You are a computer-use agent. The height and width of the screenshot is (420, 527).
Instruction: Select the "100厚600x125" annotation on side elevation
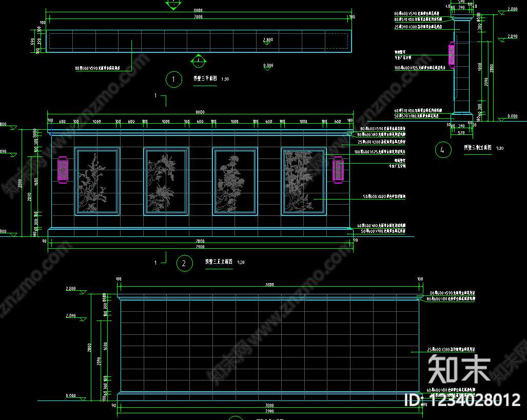(x=420, y=68)
